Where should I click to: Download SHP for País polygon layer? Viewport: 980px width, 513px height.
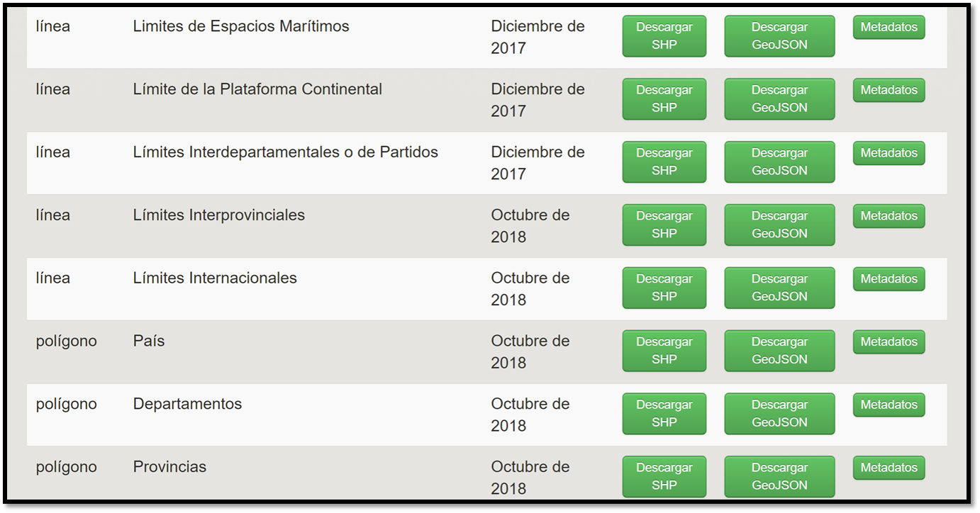pyautogui.click(x=664, y=351)
